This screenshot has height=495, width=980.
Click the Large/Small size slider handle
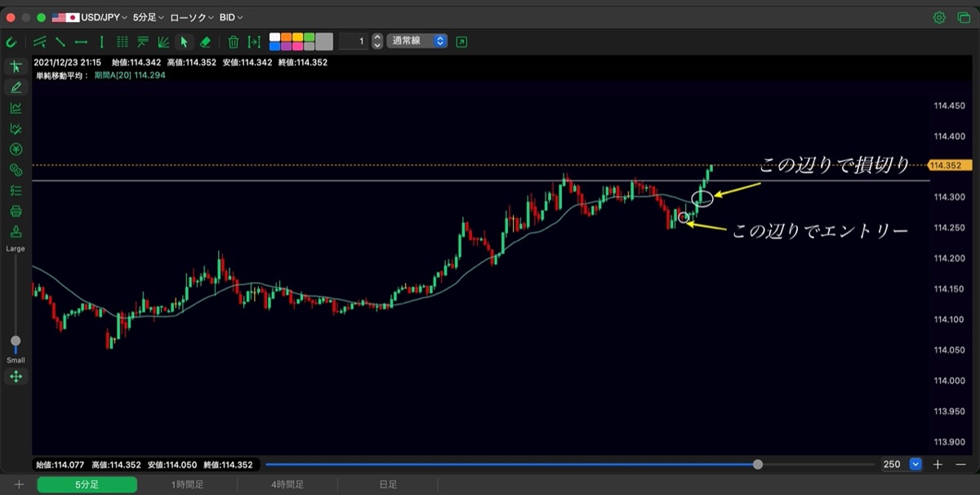pos(16,341)
